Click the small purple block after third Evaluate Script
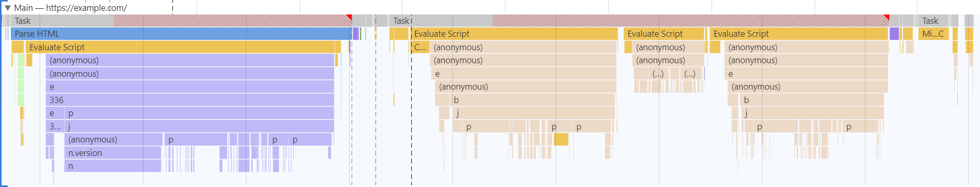The height and width of the screenshot is (187, 980). (x=894, y=34)
